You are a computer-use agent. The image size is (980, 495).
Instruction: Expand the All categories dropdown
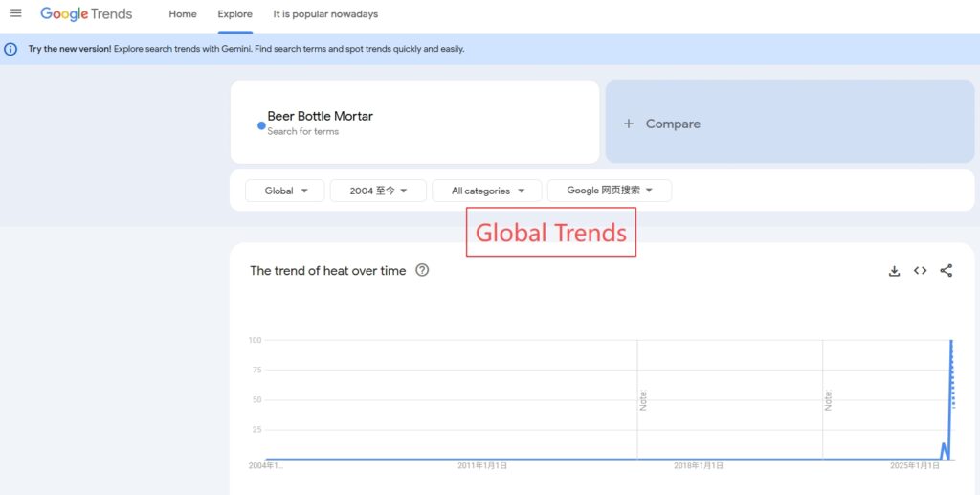tap(487, 191)
